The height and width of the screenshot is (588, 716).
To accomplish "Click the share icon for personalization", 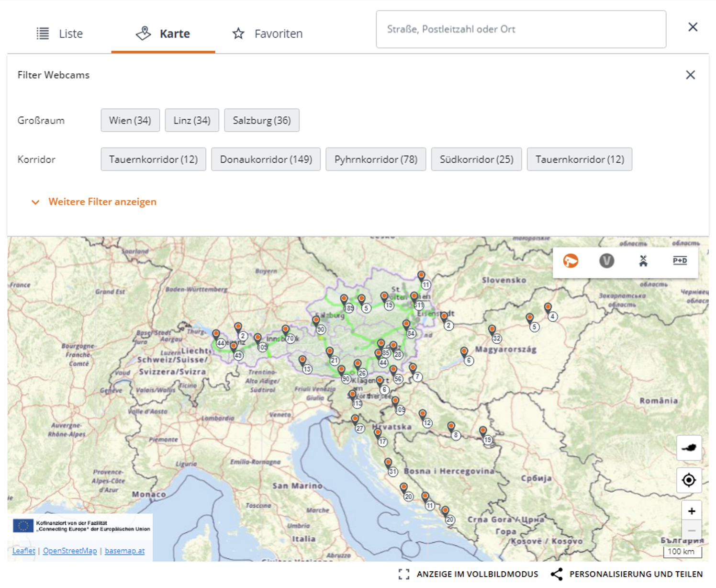I will pyautogui.click(x=557, y=574).
